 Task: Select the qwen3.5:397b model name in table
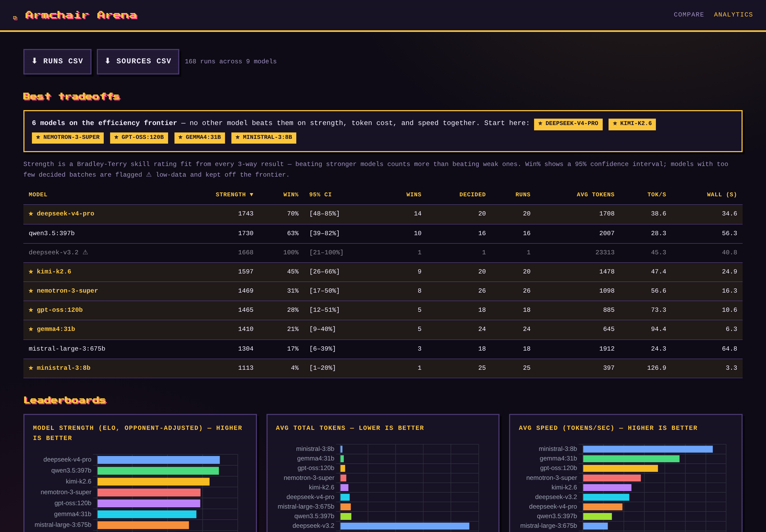coord(52,233)
